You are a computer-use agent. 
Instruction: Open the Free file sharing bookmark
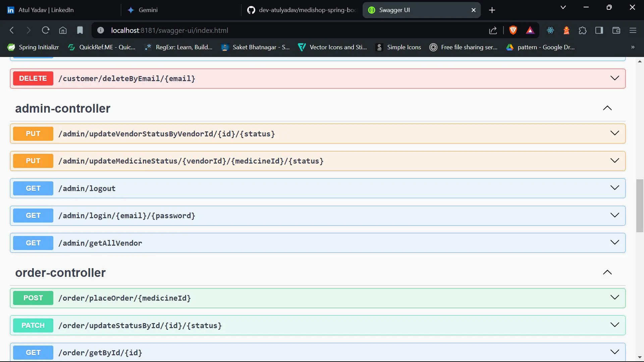tap(463, 47)
